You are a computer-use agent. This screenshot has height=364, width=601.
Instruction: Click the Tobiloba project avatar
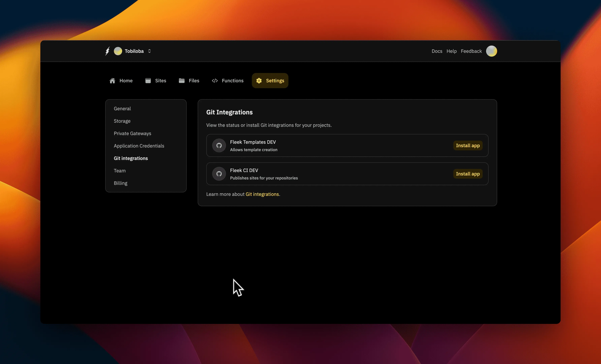click(118, 51)
